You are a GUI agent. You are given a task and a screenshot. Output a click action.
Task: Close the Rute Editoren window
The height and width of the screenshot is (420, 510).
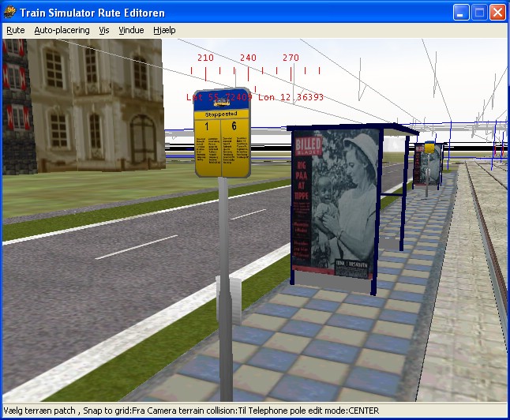(497, 13)
